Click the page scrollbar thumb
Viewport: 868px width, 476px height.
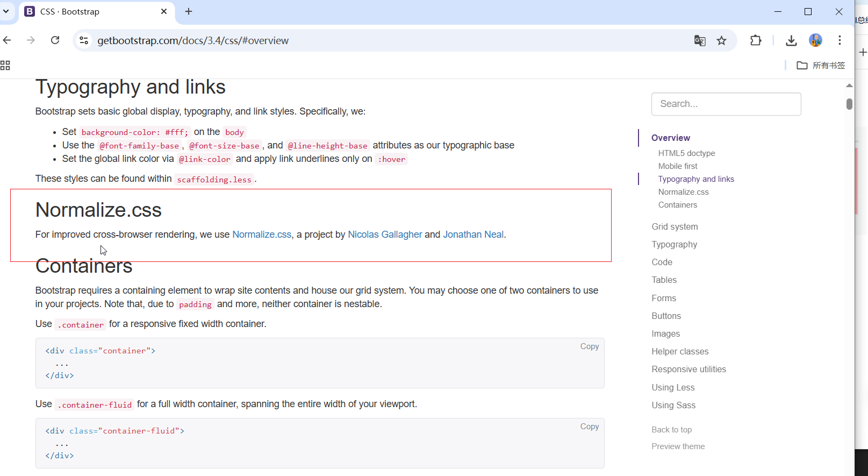[849, 104]
